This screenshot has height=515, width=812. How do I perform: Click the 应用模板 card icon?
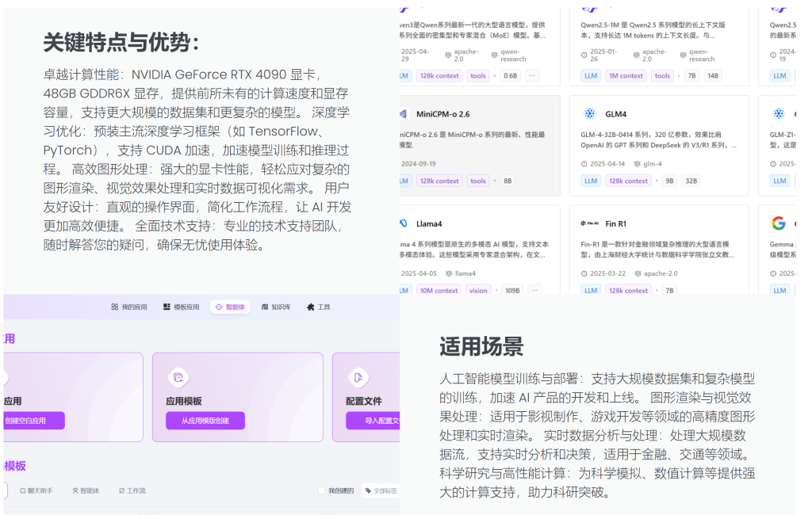[178, 377]
